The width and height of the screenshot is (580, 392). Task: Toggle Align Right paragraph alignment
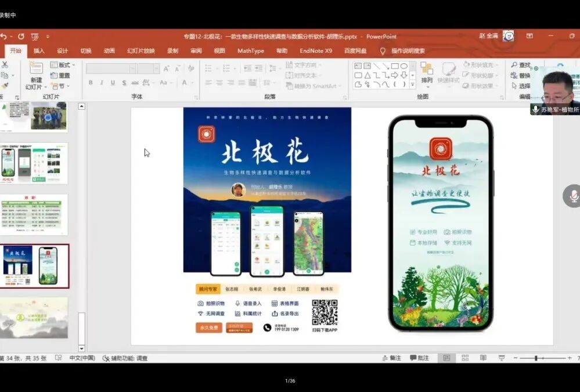230,82
